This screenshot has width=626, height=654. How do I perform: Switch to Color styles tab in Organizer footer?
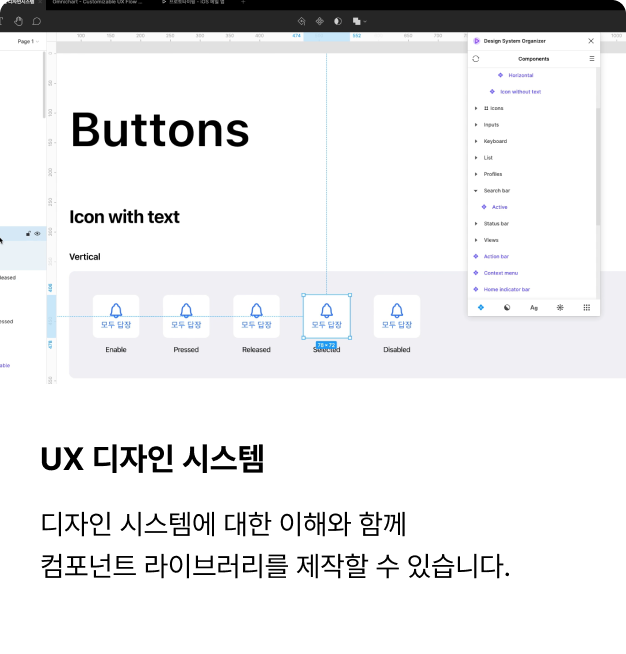tap(507, 307)
